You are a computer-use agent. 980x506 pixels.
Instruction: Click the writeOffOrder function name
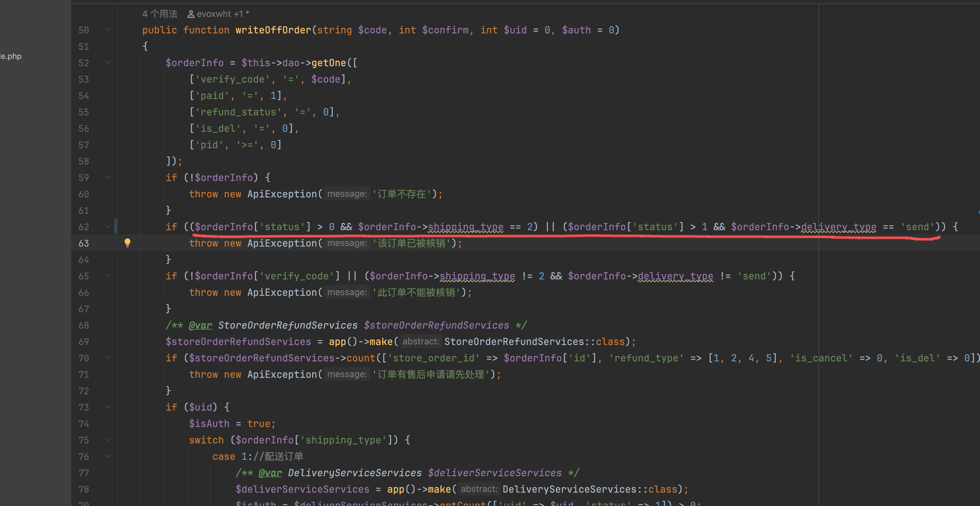(273, 30)
